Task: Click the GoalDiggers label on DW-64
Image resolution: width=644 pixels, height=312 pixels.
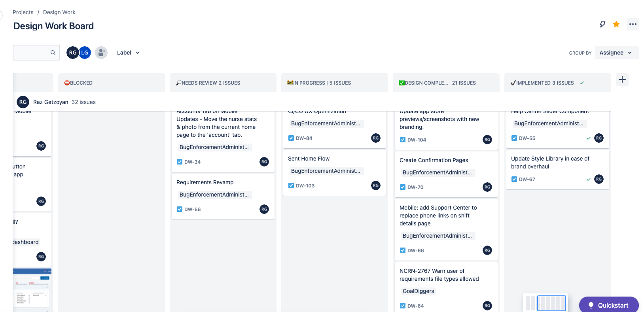Action: point(418,291)
